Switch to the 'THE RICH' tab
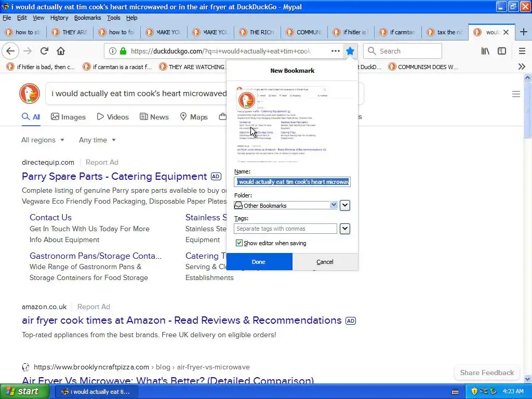This screenshot has height=399, width=532. click(258, 32)
